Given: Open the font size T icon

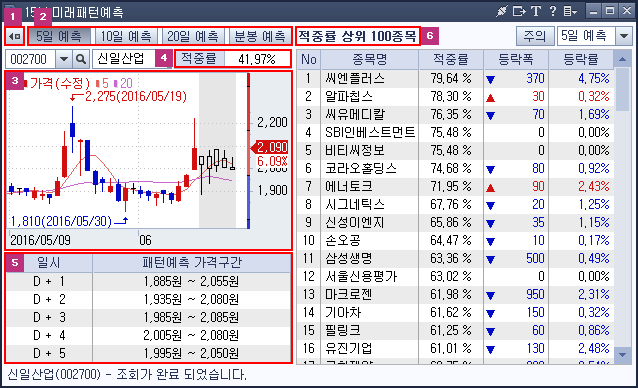Looking at the screenshot, I should click(536, 11).
